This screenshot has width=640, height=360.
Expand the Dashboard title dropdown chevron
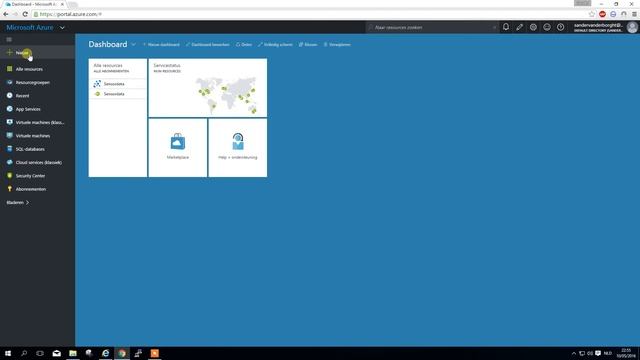pyautogui.click(x=133, y=44)
